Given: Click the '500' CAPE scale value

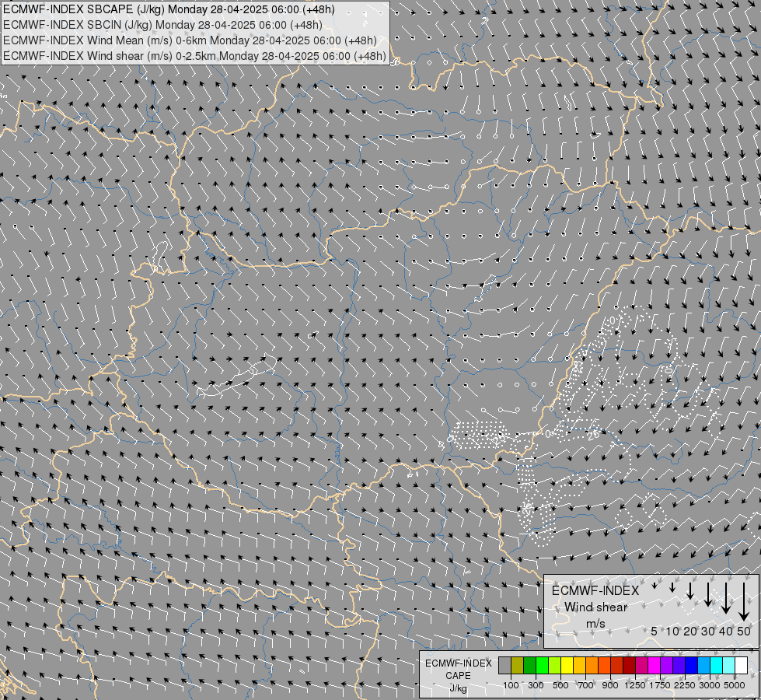Looking at the screenshot, I should [x=560, y=685].
